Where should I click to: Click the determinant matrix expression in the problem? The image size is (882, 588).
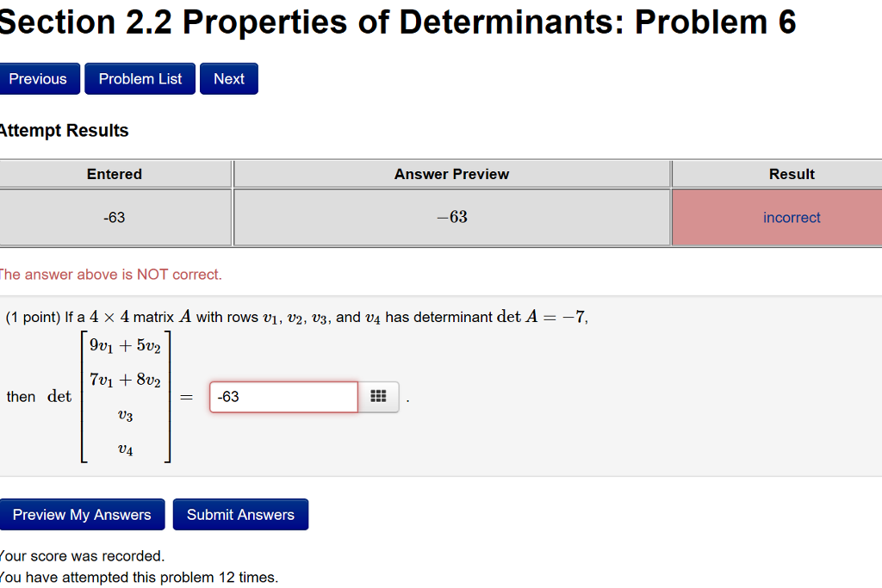coord(125,396)
